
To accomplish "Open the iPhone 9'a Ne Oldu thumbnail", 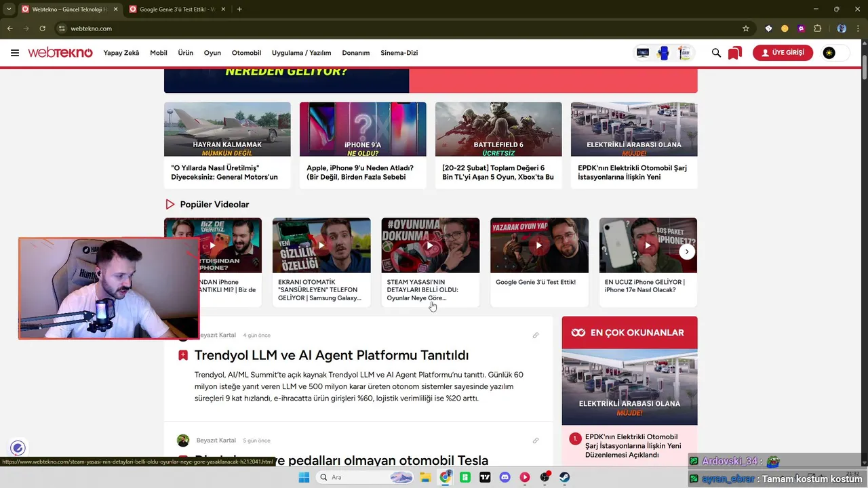I will tap(363, 129).
